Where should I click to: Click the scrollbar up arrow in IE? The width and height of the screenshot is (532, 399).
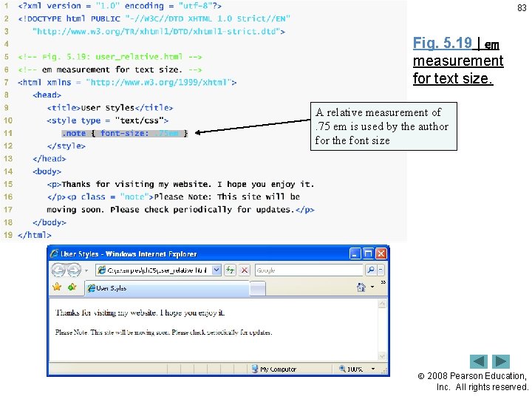pos(382,304)
